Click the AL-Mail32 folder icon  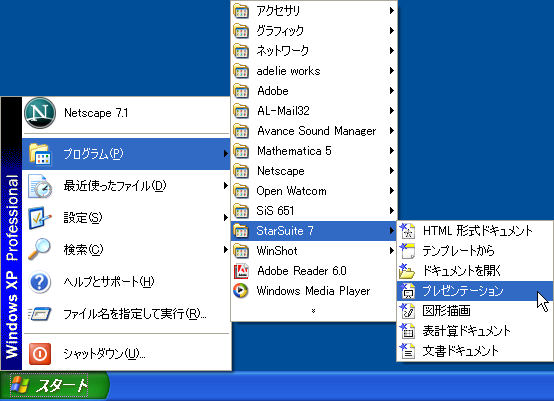(241, 111)
